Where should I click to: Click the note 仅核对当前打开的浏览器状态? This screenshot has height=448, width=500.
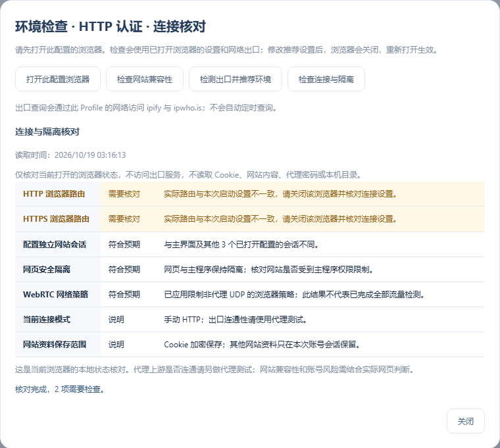point(188,175)
